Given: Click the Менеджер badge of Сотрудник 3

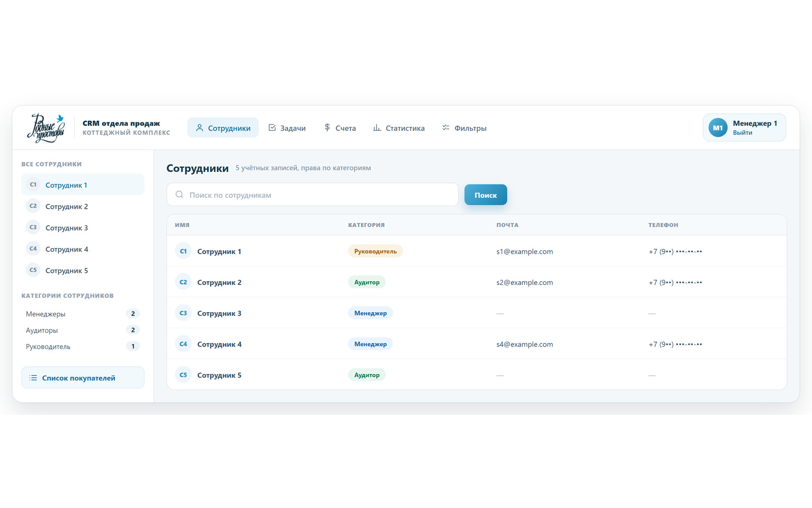Looking at the screenshot, I should pos(370,313).
